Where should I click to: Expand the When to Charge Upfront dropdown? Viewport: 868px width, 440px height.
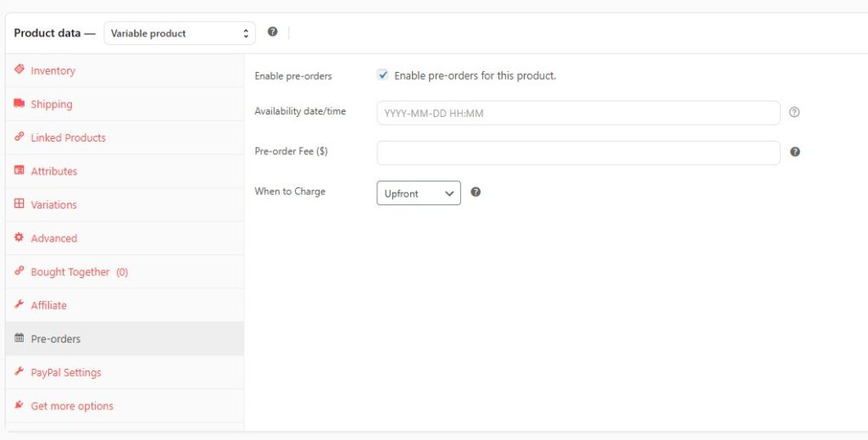click(419, 193)
